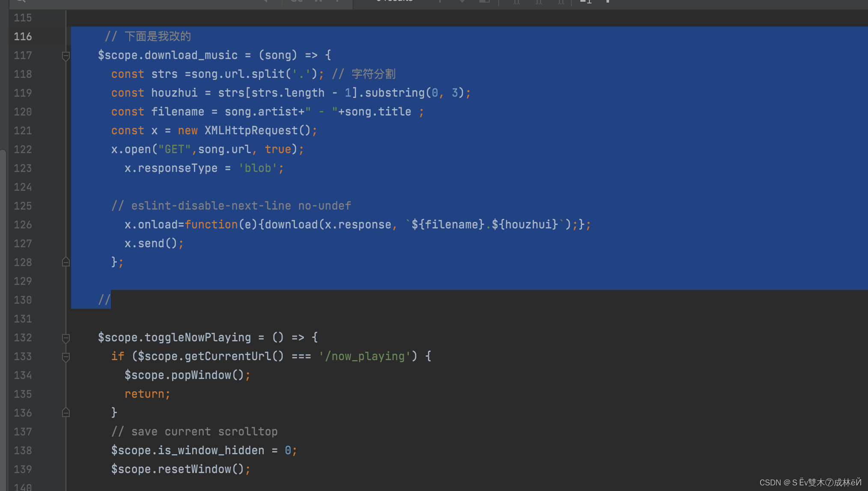Click the return keyword on line 135
The width and height of the screenshot is (868, 491).
coord(145,394)
